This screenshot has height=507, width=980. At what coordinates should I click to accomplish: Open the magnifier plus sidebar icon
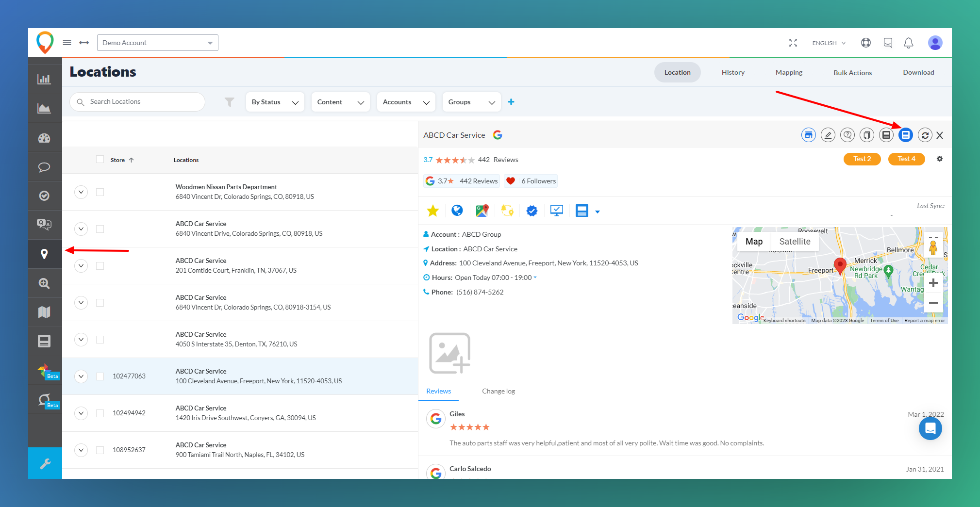[44, 283]
